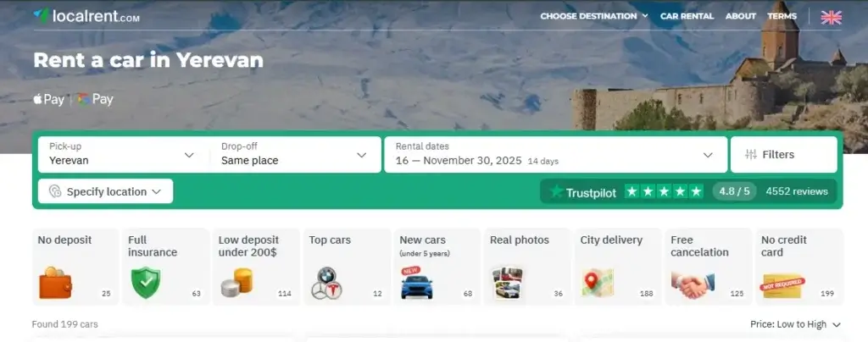The width and height of the screenshot is (868, 342).
Task: Click the 'Found 199 cars' text
Action: coord(64,324)
